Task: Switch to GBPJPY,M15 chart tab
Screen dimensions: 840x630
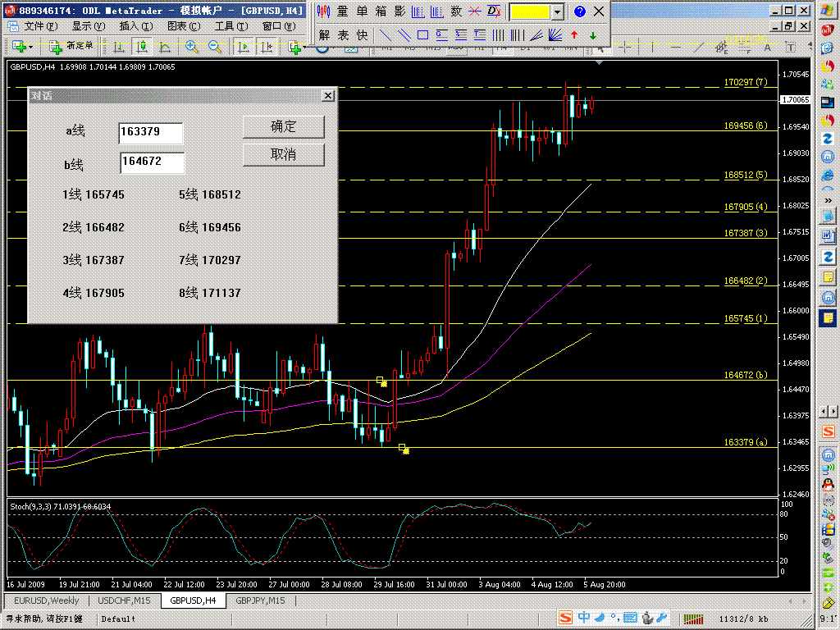Action: coord(260,600)
